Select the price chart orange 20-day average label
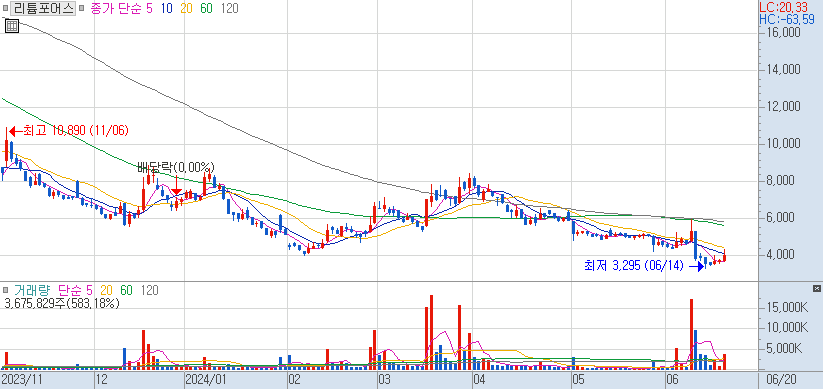823x389 pixels. click(186, 8)
